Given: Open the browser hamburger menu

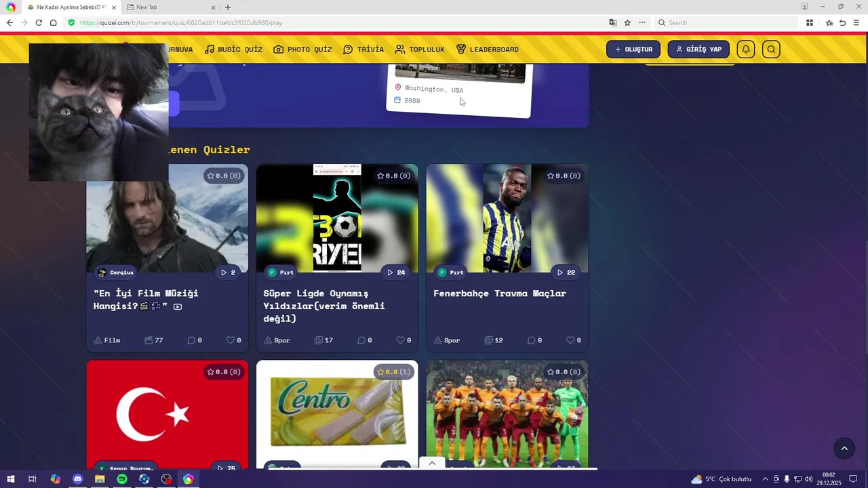Looking at the screenshot, I should (856, 22).
